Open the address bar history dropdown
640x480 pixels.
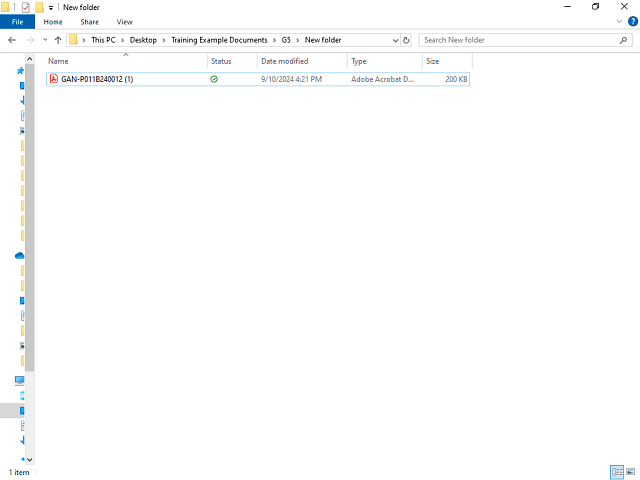pyautogui.click(x=395, y=40)
